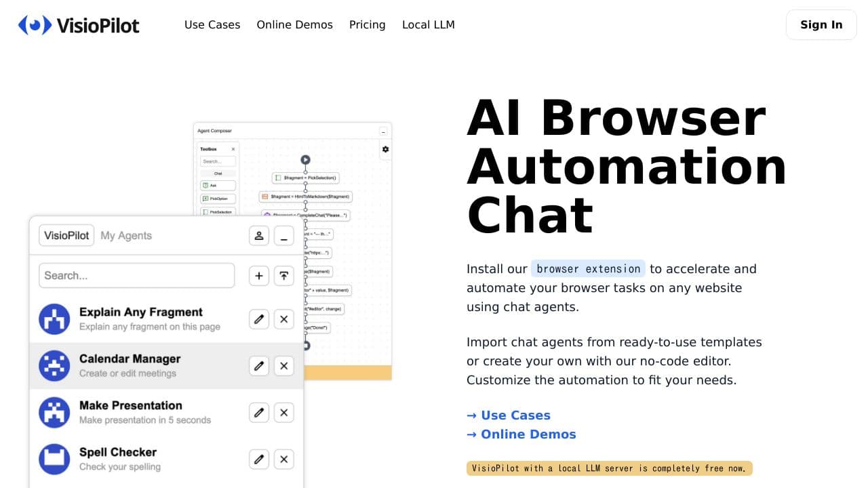
Task: Select the Spell Checker agent title
Action: (x=118, y=453)
